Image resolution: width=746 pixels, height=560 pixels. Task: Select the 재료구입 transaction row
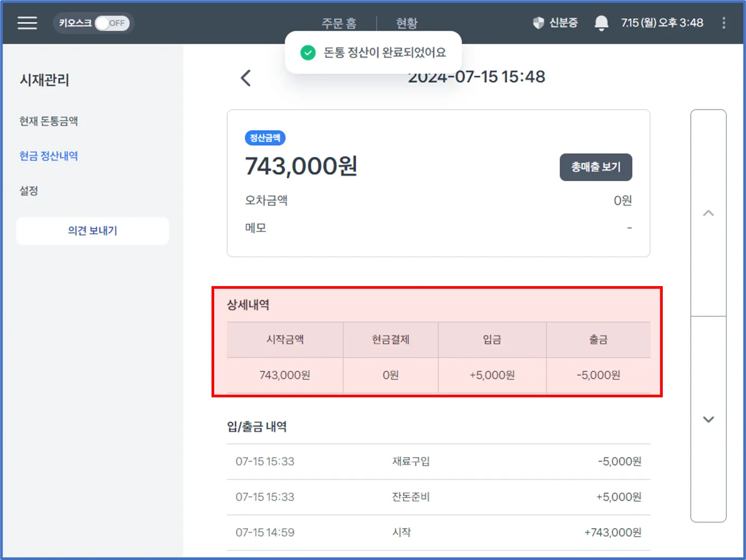point(438,461)
